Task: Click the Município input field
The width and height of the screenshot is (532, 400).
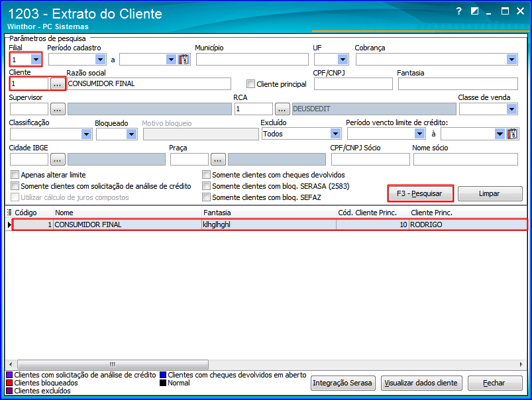Action: tap(252, 60)
